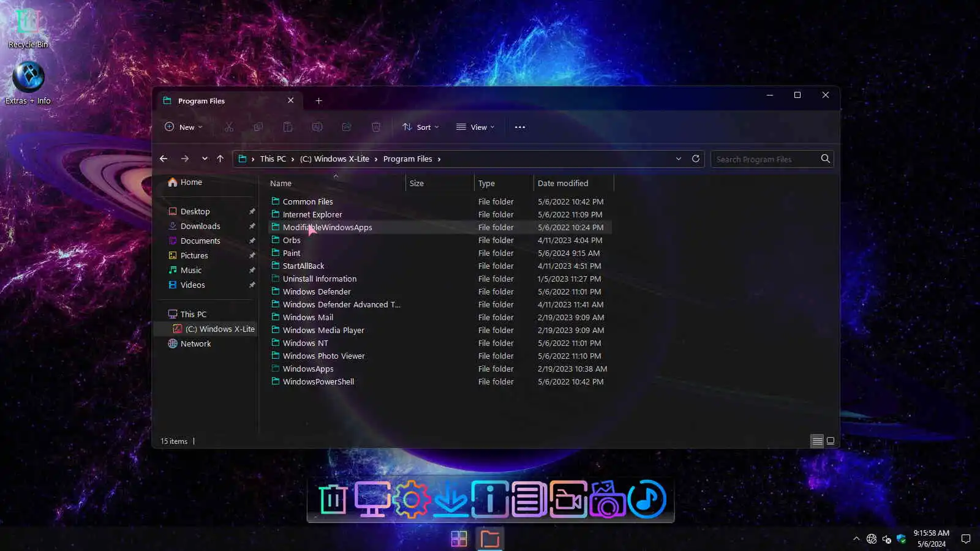The image size is (980, 551).
Task: Click the magnifier icon in the search box
Action: (x=826, y=159)
